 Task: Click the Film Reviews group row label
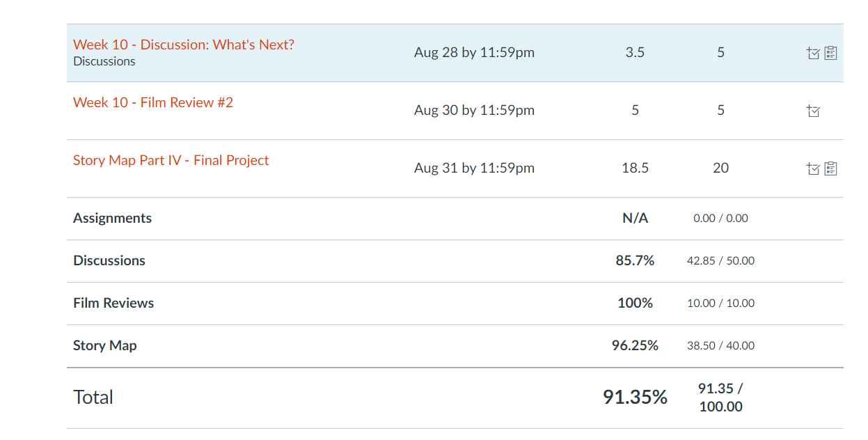[x=113, y=303]
